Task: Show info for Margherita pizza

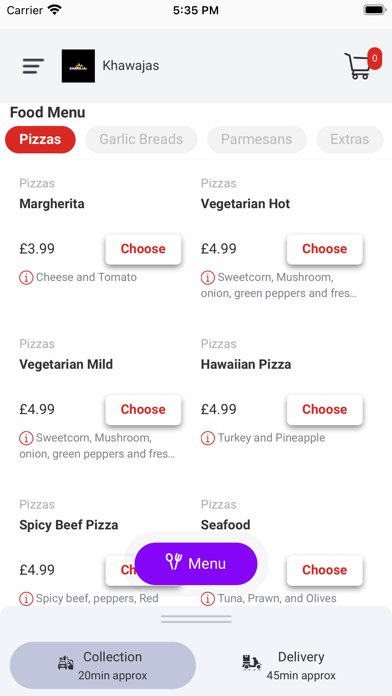Action: [26, 278]
